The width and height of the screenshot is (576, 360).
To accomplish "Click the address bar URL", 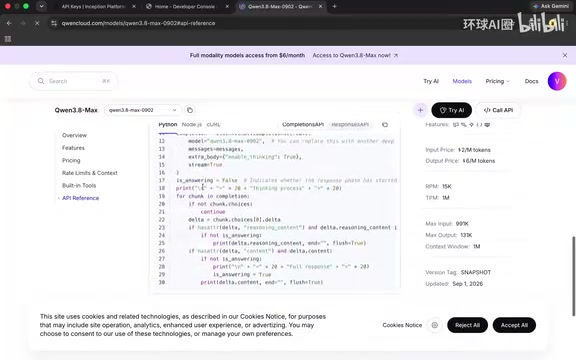I will [x=138, y=23].
